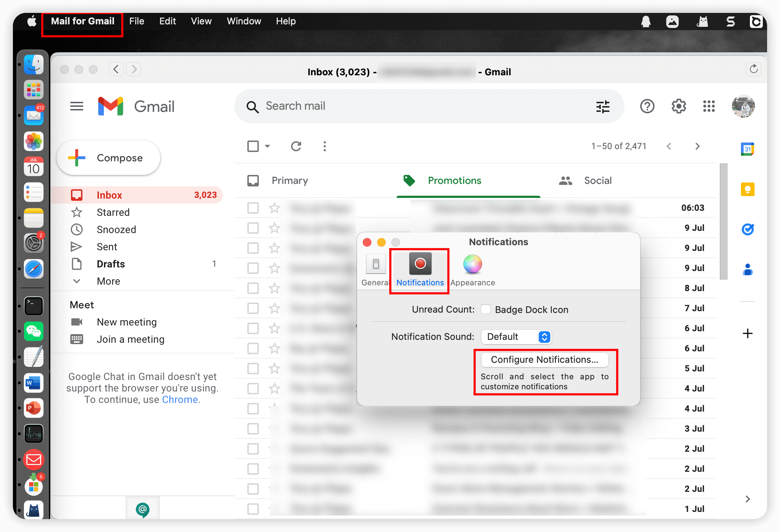Click the Gmail search input field
Image resolution: width=780 pixels, height=532 pixels.
pyautogui.click(x=424, y=106)
